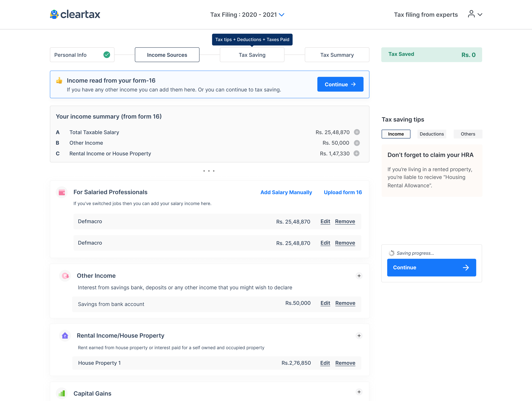532x401 pixels.
Task: Expand the Other Income section plus button
Action: [x=359, y=276]
